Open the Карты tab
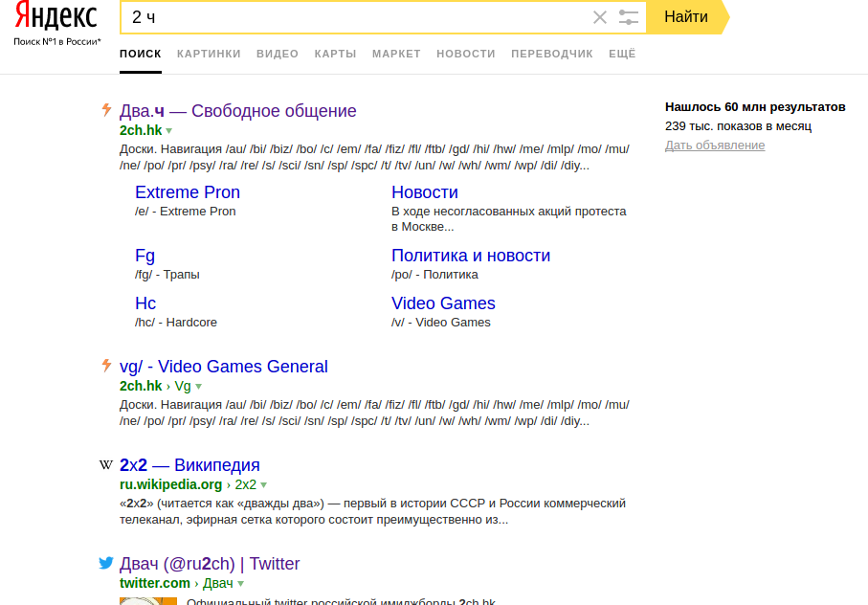 (336, 54)
